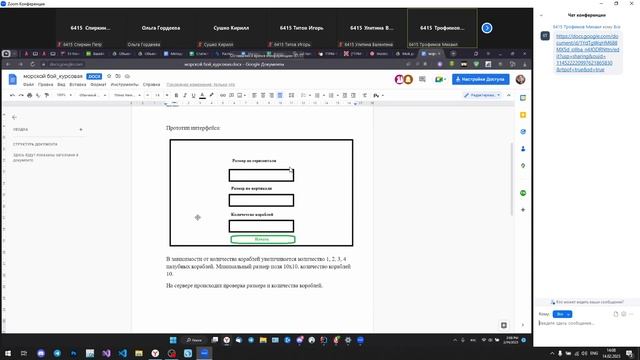Open the comment history icon
Screen dimensions: 640x360
click(x=422, y=79)
